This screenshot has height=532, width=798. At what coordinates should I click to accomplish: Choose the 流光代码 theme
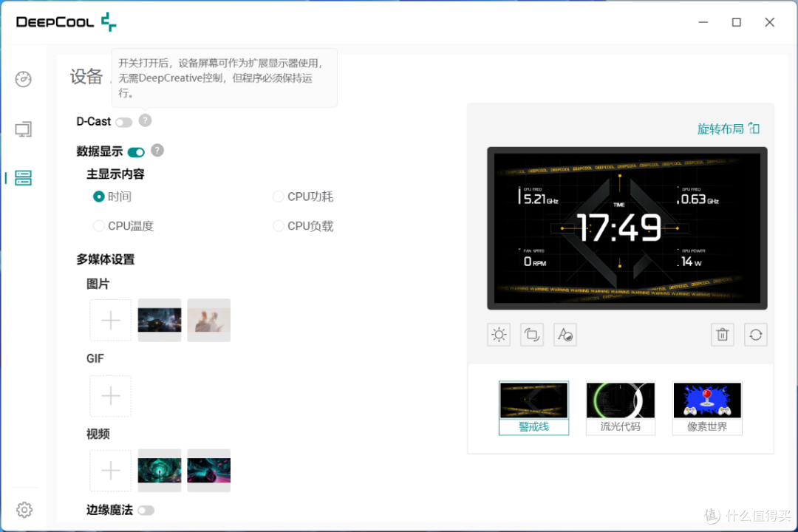[x=621, y=409]
